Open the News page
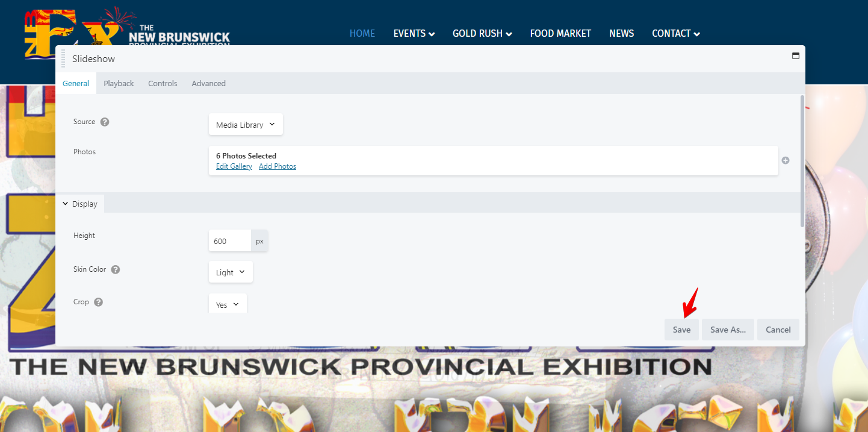This screenshot has width=868, height=432. pos(621,34)
